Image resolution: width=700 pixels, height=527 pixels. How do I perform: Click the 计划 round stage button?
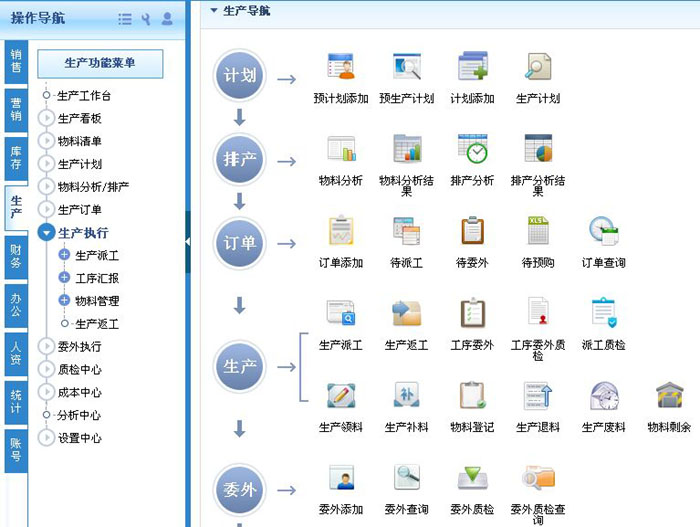[x=240, y=77]
